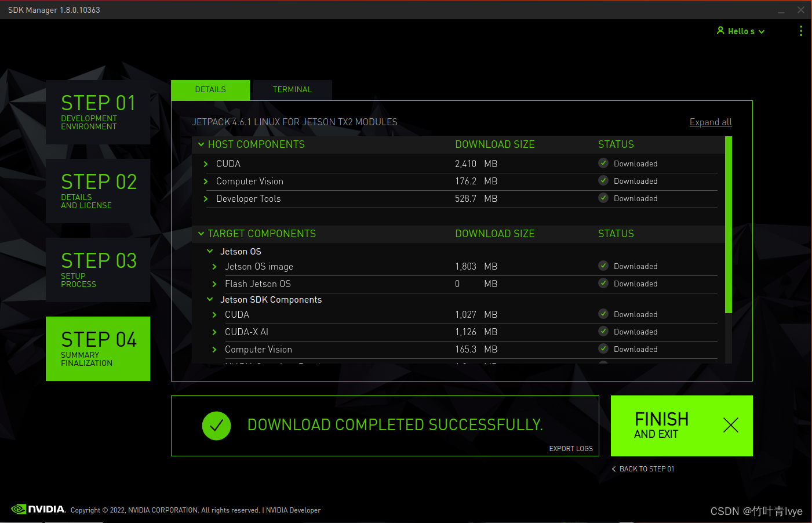812x523 pixels.
Task: Click the NVIDIA logo in the footer
Action: coord(39,509)
